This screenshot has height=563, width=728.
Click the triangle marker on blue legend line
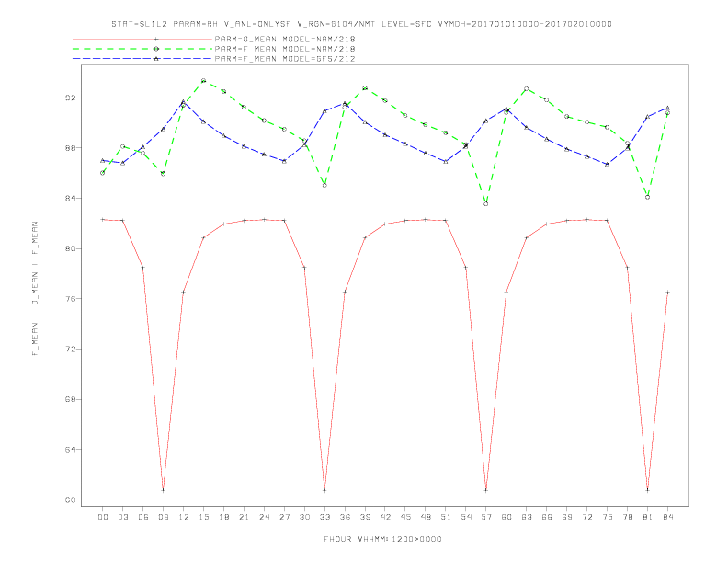point(156,59)
